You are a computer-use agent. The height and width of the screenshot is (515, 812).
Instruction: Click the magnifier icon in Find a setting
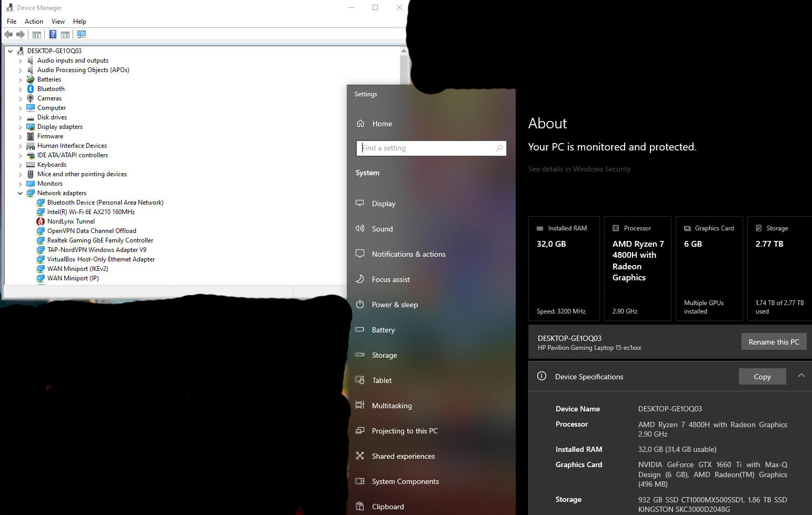(499, 148)
